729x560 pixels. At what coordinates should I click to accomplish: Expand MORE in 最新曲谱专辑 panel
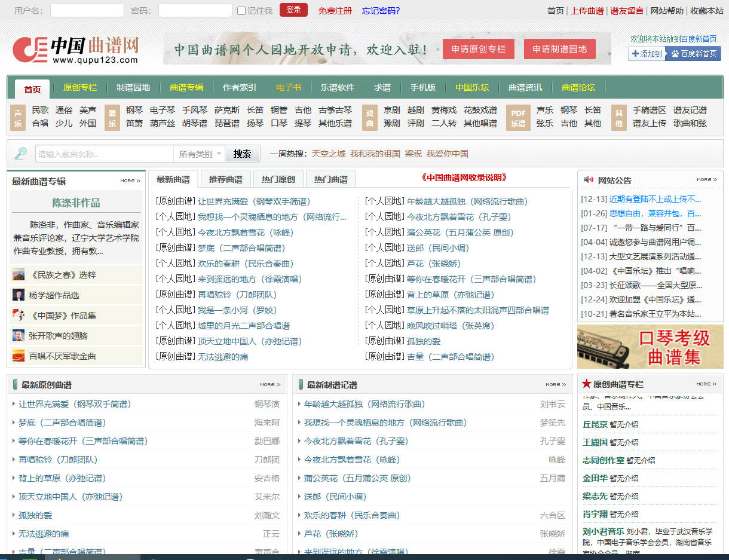click(130, 180)
